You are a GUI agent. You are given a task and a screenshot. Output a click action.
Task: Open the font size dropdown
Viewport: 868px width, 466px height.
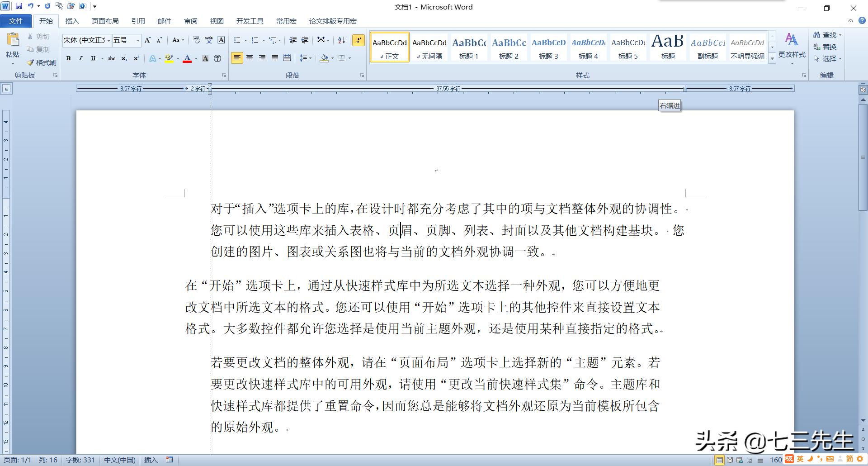tap(138, 40)
